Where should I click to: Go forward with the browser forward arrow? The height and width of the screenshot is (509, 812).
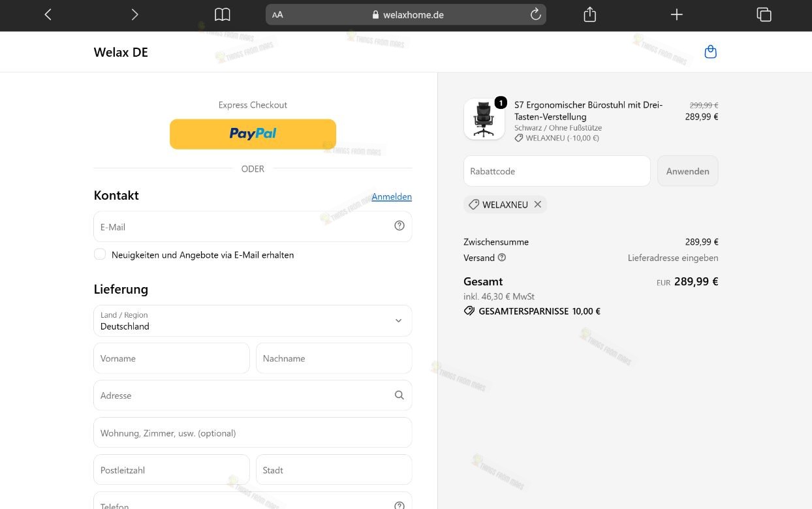pyautogui.click(x=134, y=14)
